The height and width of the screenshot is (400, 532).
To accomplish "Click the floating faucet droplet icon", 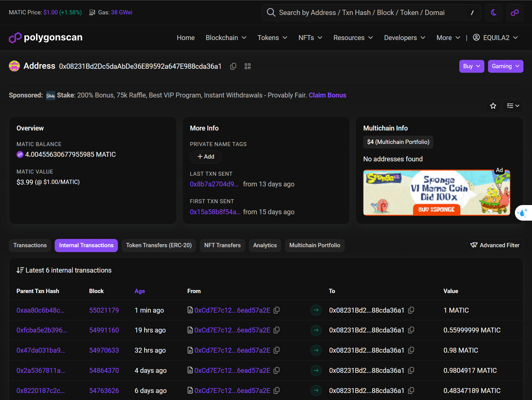I will point(523,213).
